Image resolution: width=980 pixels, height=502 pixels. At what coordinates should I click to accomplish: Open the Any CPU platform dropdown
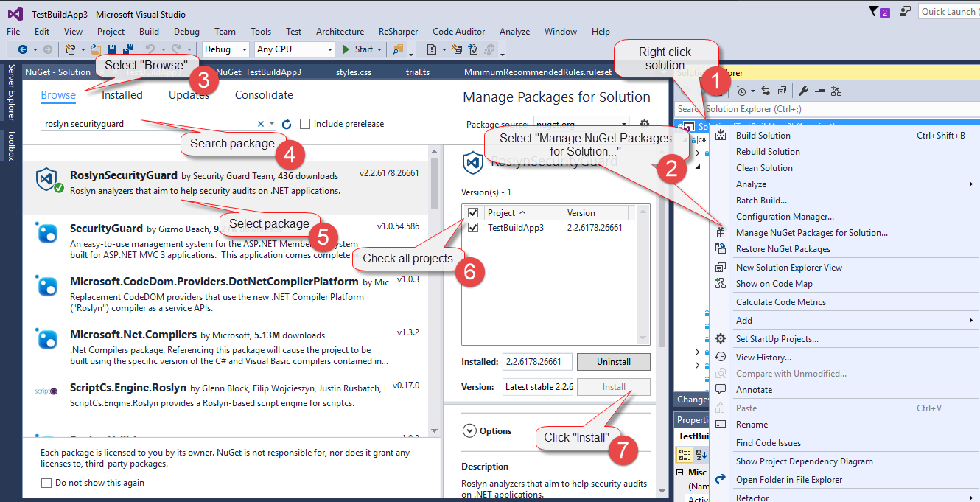pos(295,49)
